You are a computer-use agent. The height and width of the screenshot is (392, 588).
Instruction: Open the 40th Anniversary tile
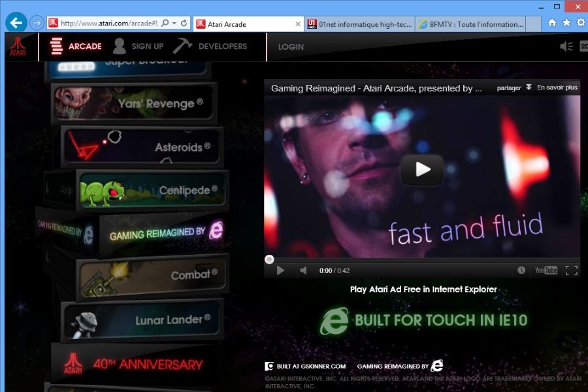tap(133, 364)
